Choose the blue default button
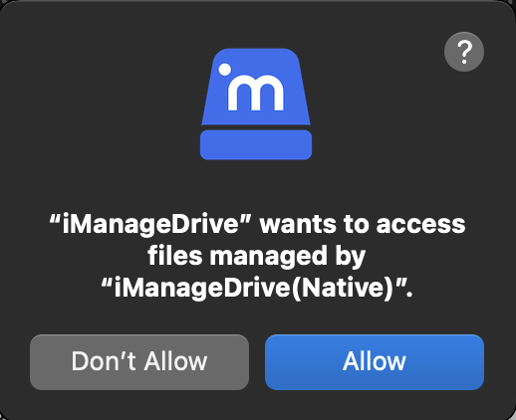This screenshot has height=420, width=516. click(x=375, y=362)
